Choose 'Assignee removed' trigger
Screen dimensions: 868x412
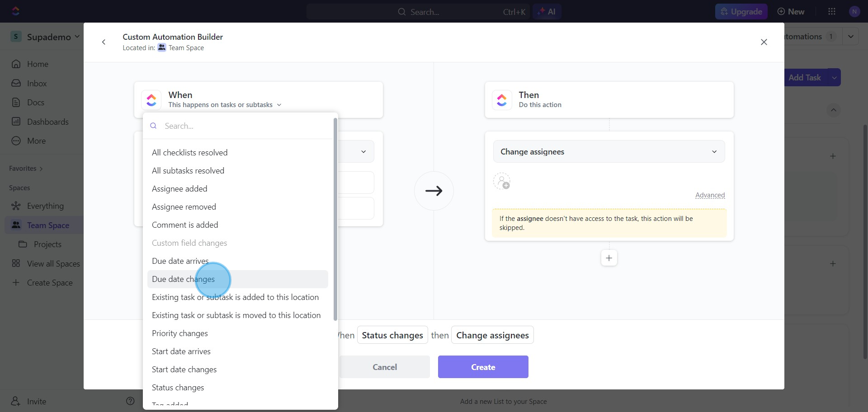coord(238,207)
